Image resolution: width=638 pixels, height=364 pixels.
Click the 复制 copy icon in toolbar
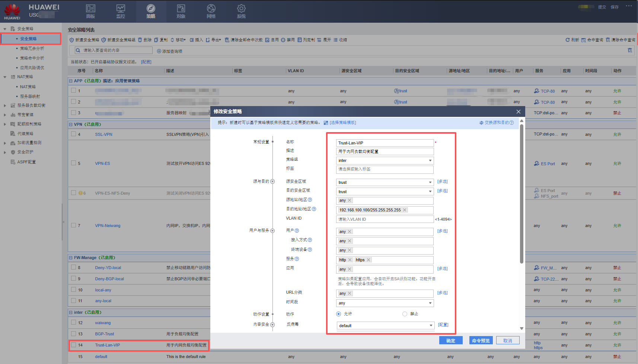point(156,40)
